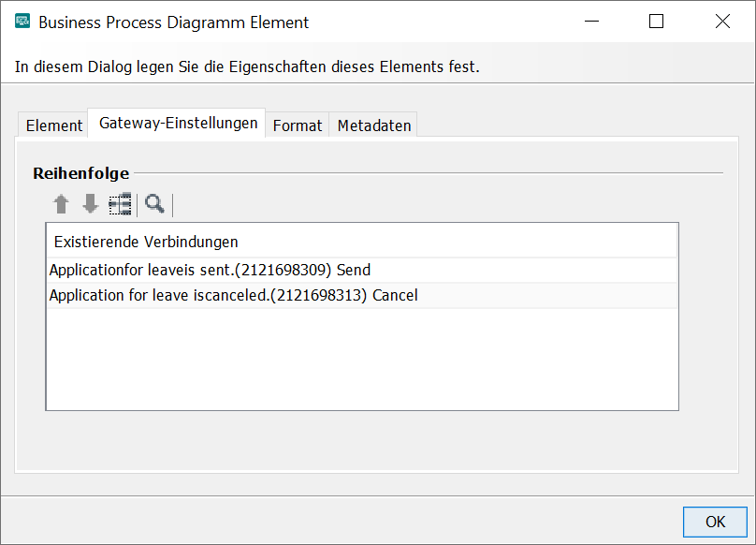Click the 'Existierende Verbindungen' column header
The height and width of the screenshot is (545, 756).
point(146,242)
